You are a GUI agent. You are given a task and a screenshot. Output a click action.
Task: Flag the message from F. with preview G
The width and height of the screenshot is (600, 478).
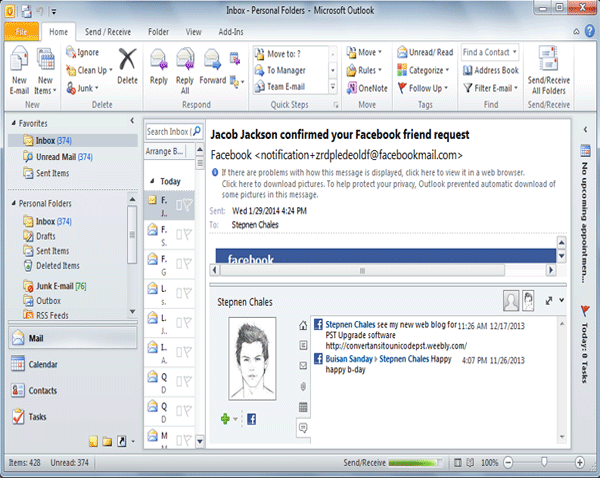188,264
